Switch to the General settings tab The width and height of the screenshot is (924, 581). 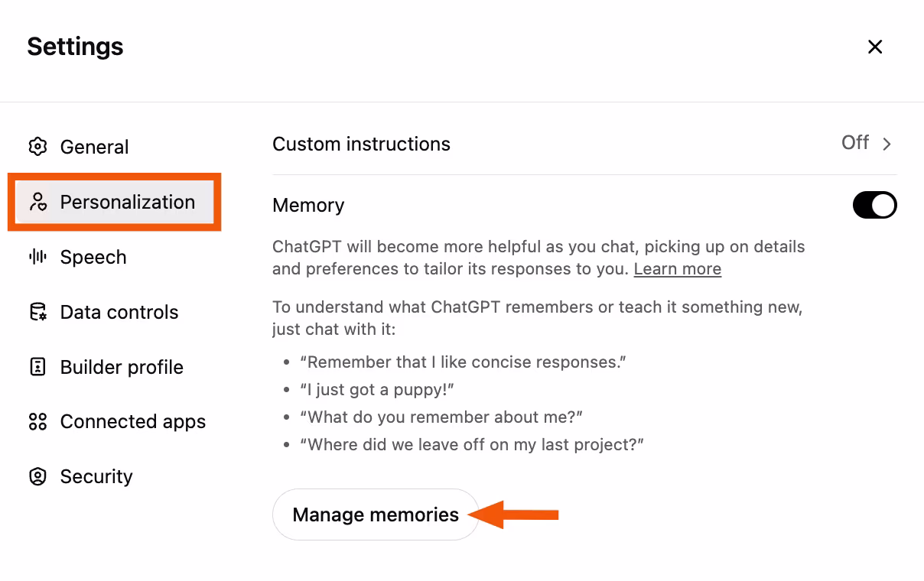click(x=94, y=147)
